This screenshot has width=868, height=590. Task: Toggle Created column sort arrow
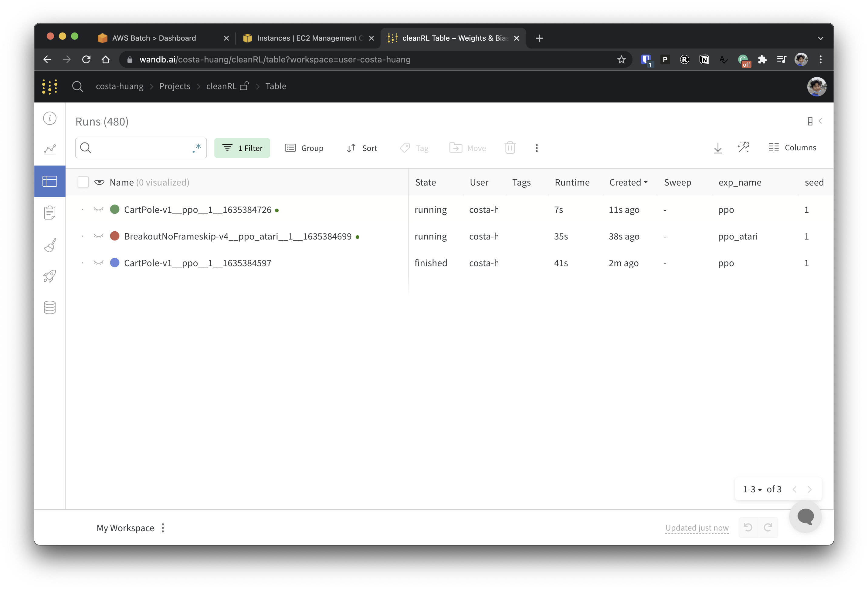pyautogui.click(x=646, y=182)
